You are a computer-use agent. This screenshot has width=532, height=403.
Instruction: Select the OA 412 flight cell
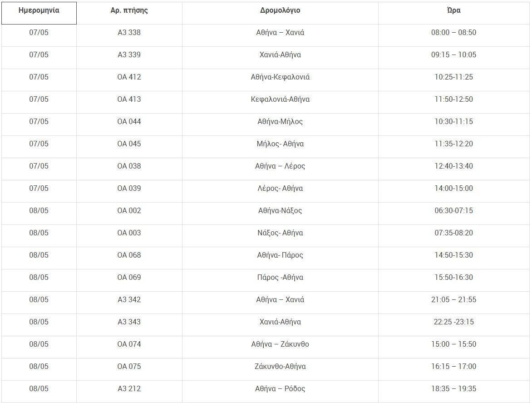click(x=129, y=80)
